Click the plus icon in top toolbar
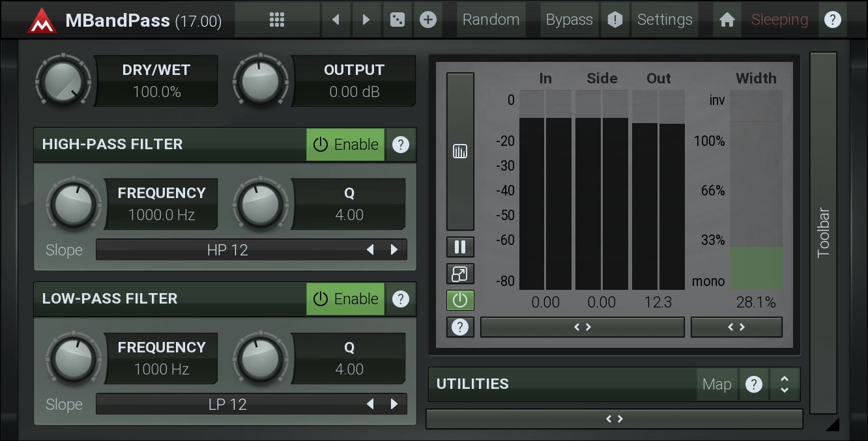This screenshot has width=868, height=441. 427,20
